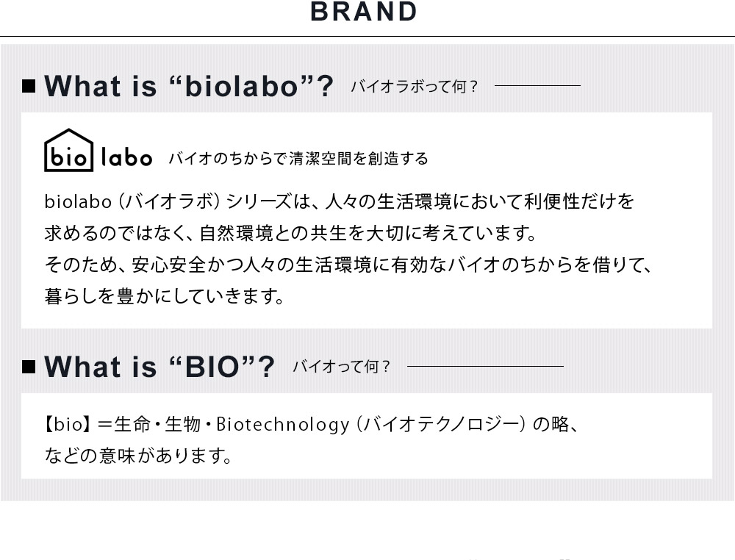Click the （バイオテクノロジー）の略 text
735x560 pixels.
tap(463, 424)
